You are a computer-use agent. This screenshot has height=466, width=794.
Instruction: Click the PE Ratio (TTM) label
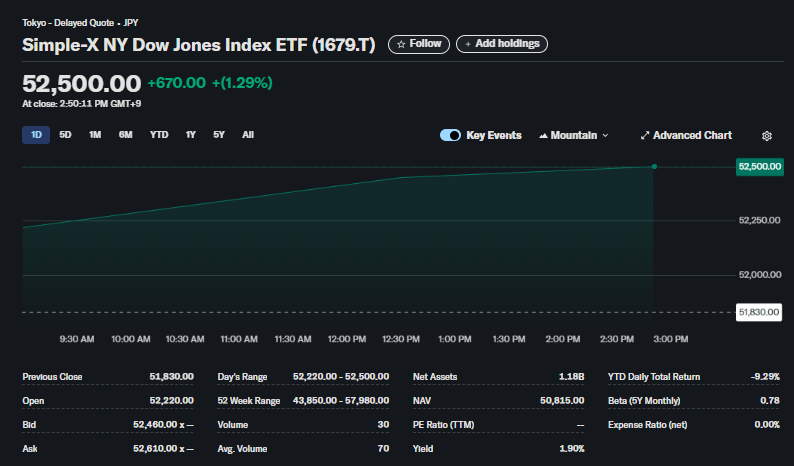444,424
